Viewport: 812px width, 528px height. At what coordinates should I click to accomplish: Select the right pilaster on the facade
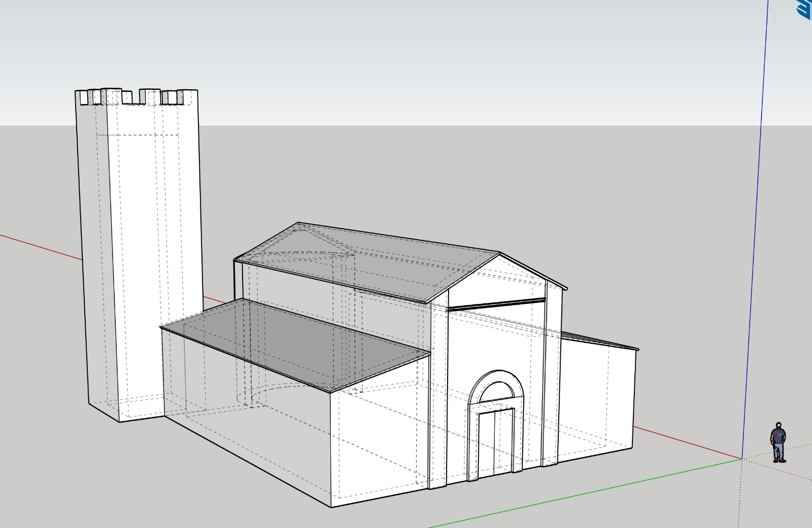(x=552, y=380)
